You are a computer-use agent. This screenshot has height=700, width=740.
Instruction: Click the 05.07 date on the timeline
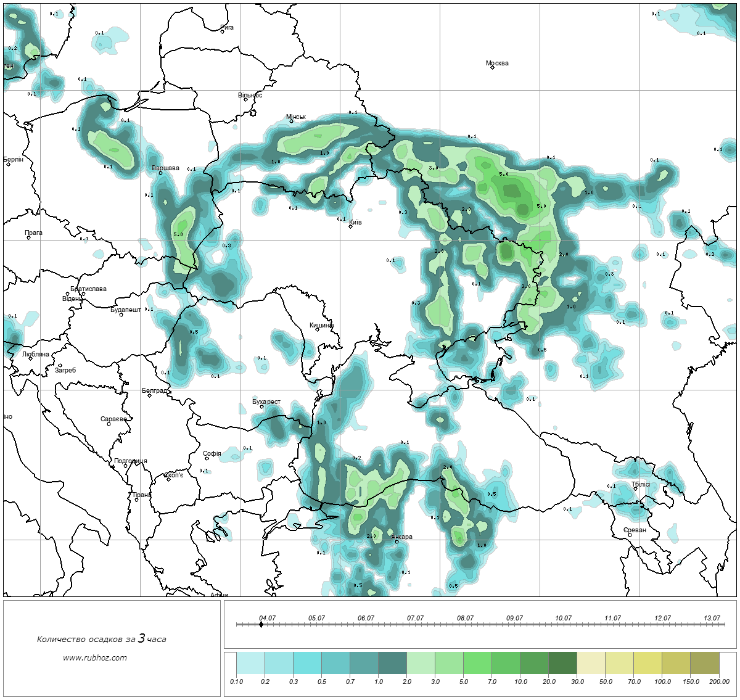point(316,618)
